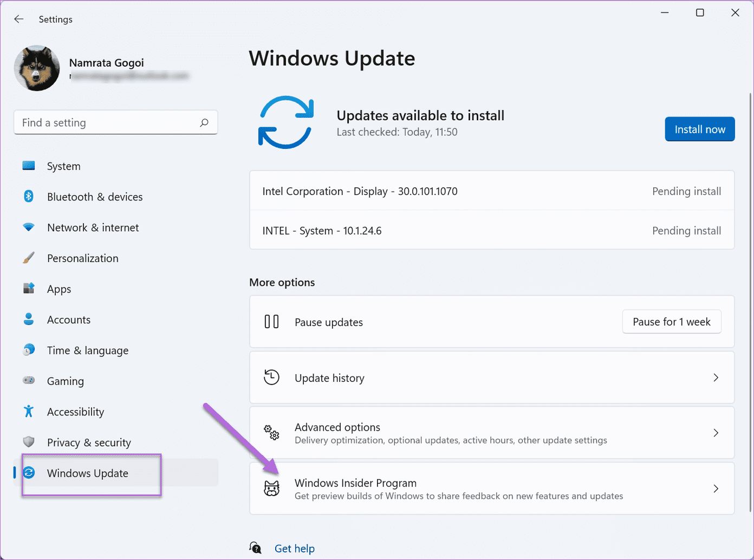This screenshot has height=560, width=754.
Task: Open Accounts page
Action: click(x=116, y=320)
